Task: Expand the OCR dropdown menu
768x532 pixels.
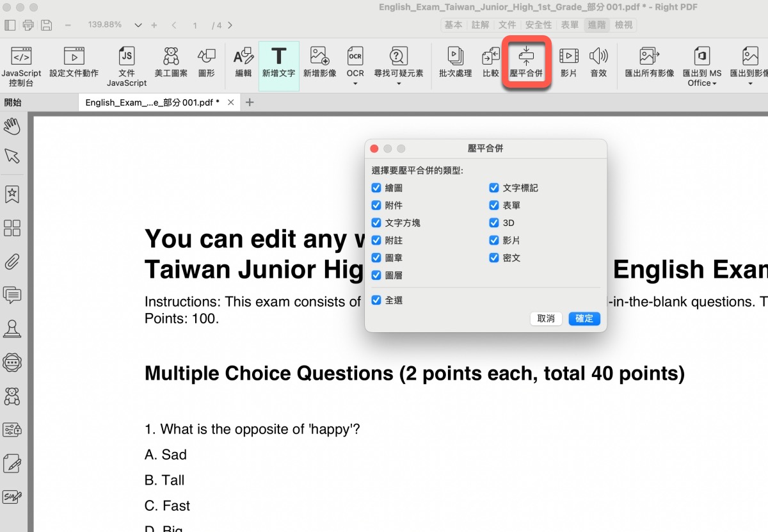Action: tap(355, 84)
